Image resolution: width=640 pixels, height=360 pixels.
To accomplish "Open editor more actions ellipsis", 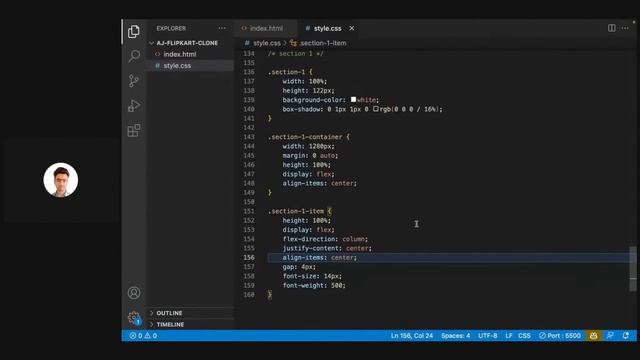I will 625,28.
